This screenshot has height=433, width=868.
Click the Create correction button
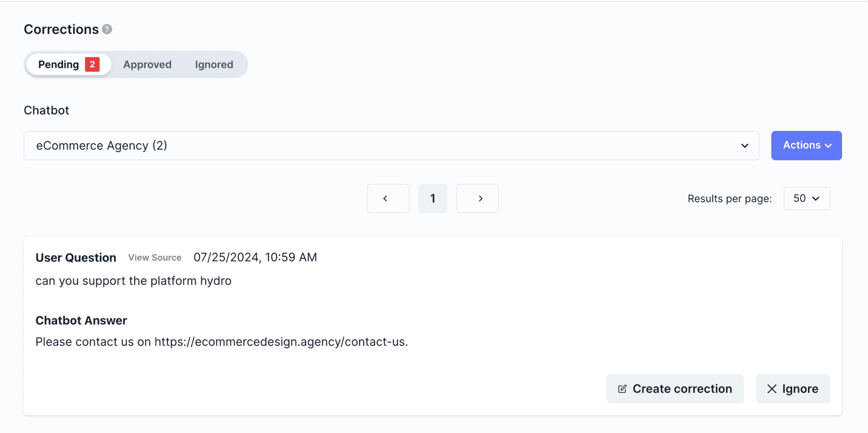pos(675,389)
